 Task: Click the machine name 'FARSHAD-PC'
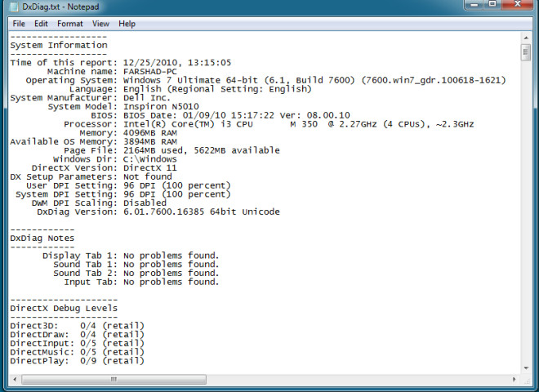(150, 72)
